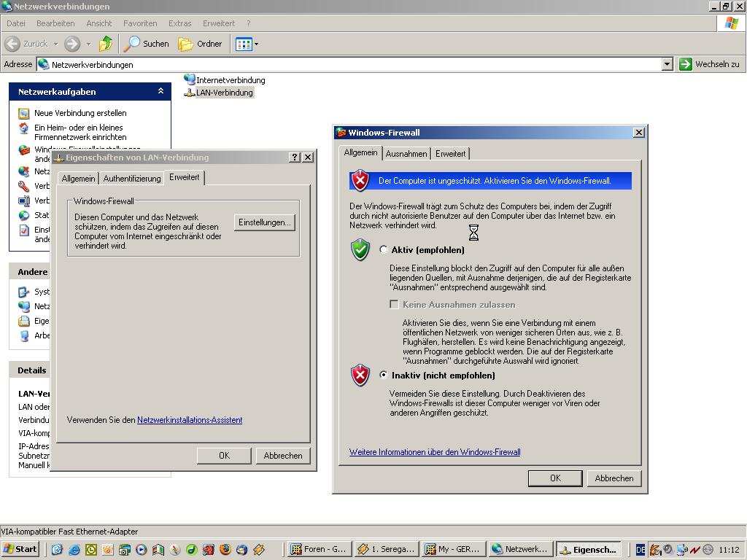Image resolution: width=747 pixels, height=560 pixels.
Task: Open the Favoriten menu
Action: [x=140, y=23]
